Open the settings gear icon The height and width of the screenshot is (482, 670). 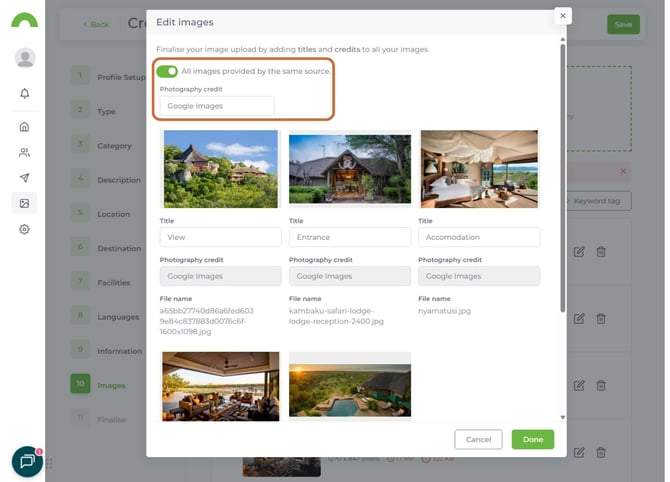[24, 229]
